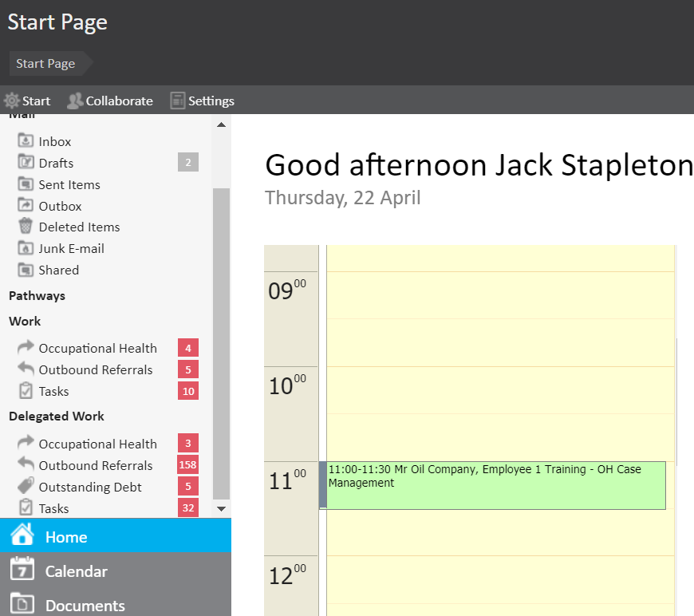Open the Calendar navigation section
Viewport: 694px width, 616px height.
pos(76,571)
